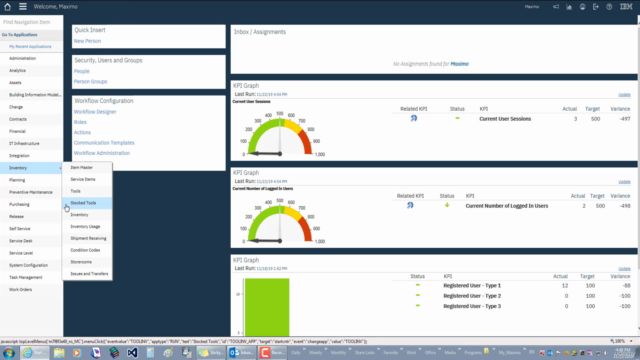Open the Workflow Designer link
Viewport: 640px width, 360px height.
(x=95, y=112)
